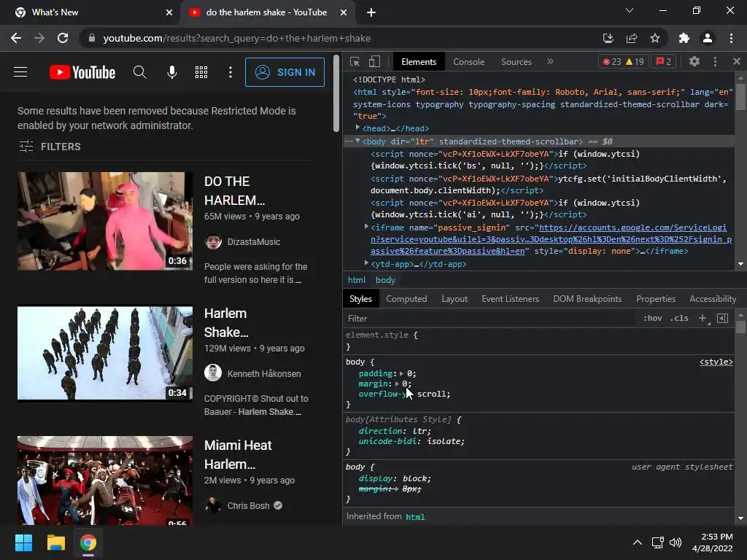Image resolution: width=747 pixels, height=560 pixels.
Task: Open the <style> source link
Action: point(716,362)
